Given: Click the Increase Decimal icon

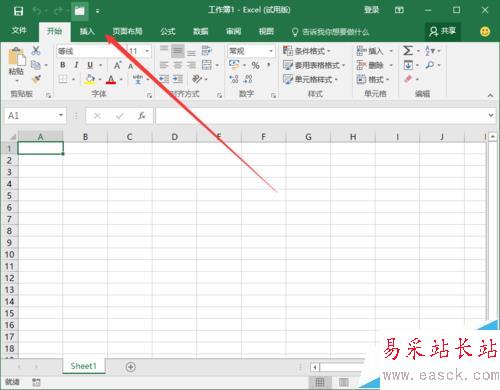Looking at the screenshot, I should click(x=234, y=79).
